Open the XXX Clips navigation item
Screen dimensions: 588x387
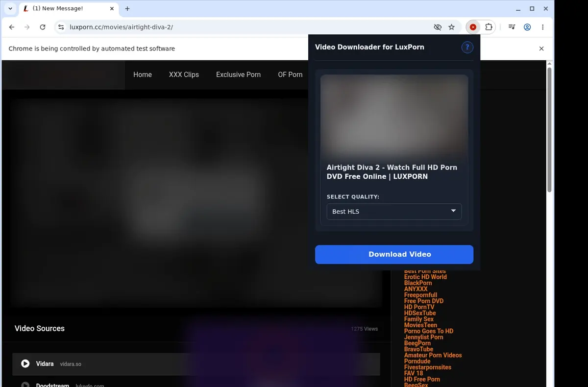pyautogui.click(x=184, y=75)
